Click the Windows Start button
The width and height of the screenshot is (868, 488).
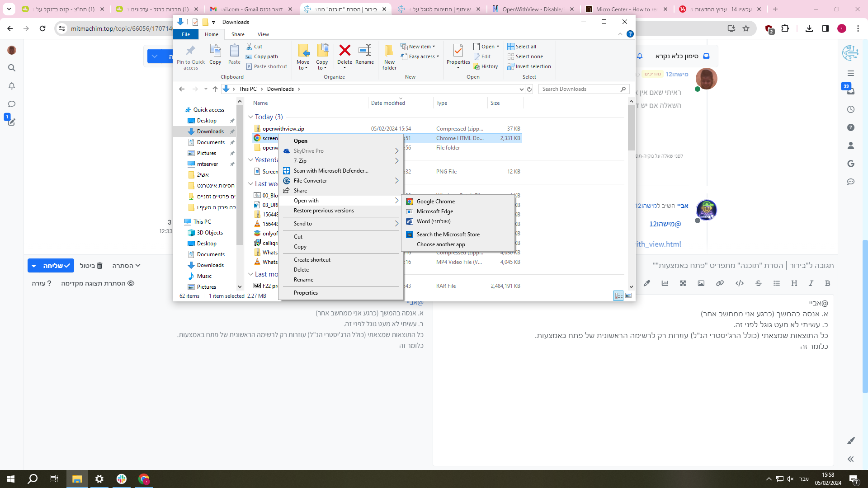coord(11,479)
